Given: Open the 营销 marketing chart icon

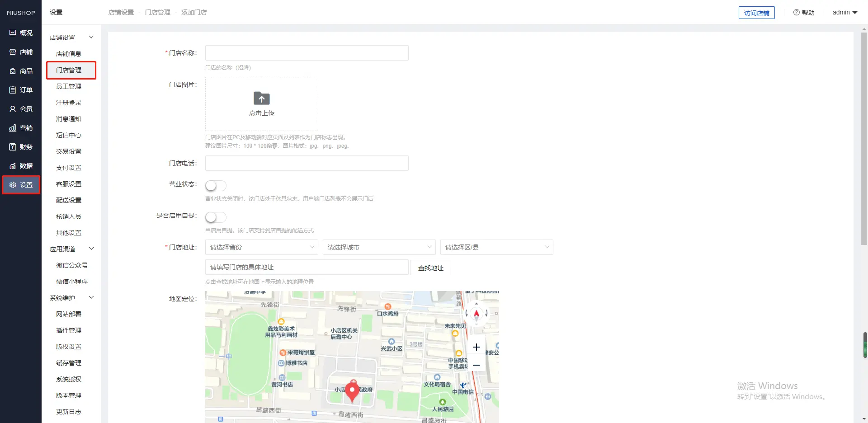Looking at the screenshot, I should click(13, 128).
